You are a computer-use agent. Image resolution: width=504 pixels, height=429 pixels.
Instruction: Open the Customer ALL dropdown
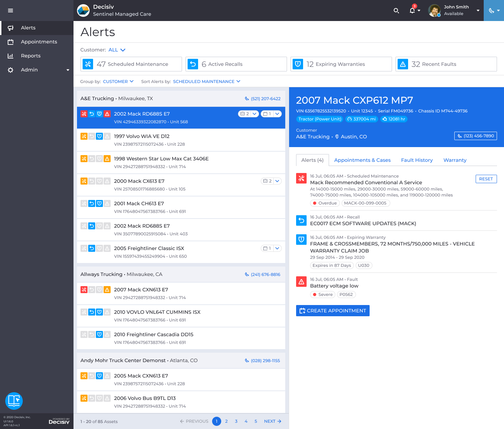coord(117,50)
